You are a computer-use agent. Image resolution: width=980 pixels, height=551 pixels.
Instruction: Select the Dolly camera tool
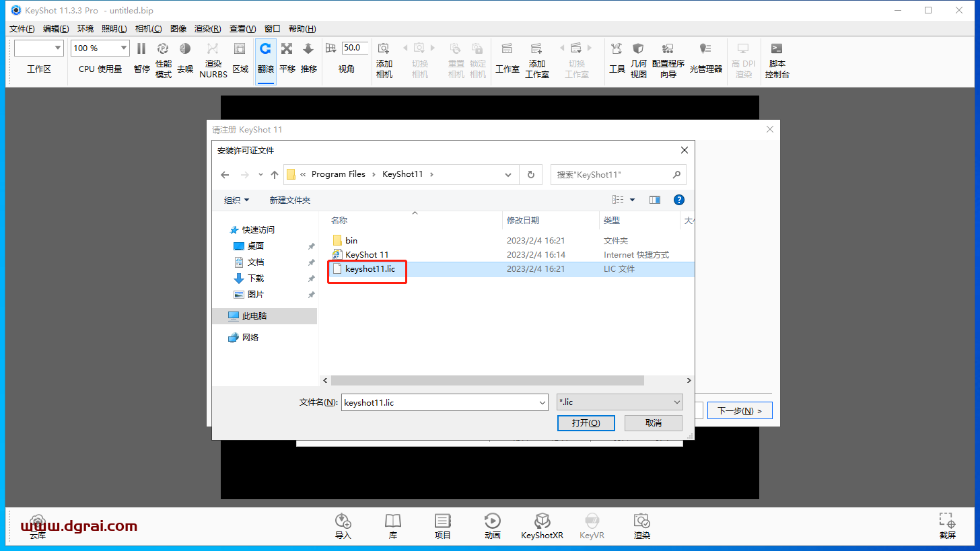point(308,49)
